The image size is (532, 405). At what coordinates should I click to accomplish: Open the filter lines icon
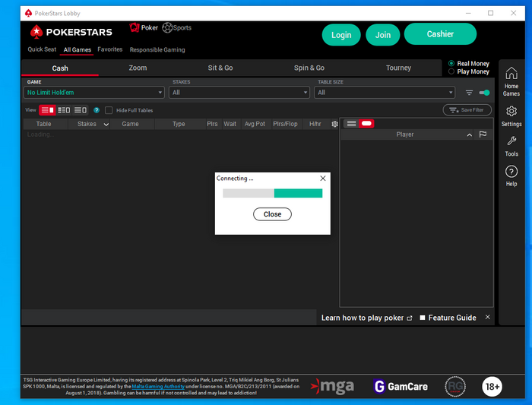click(x=469, y=93)
